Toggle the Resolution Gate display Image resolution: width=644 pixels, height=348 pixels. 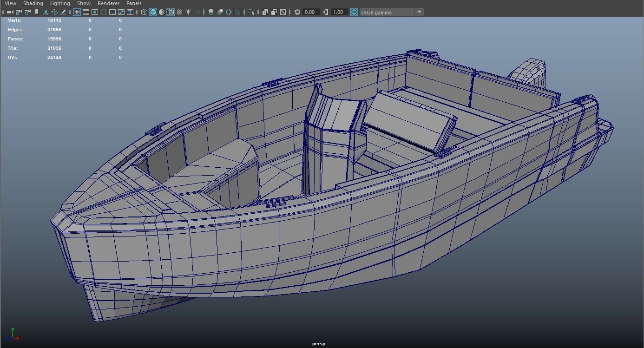coord(95,12)
